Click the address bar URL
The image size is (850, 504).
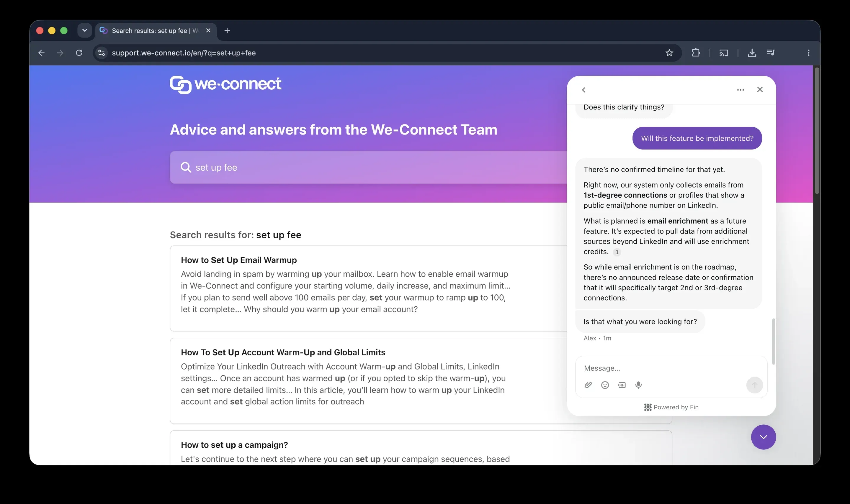coord(184,53)
